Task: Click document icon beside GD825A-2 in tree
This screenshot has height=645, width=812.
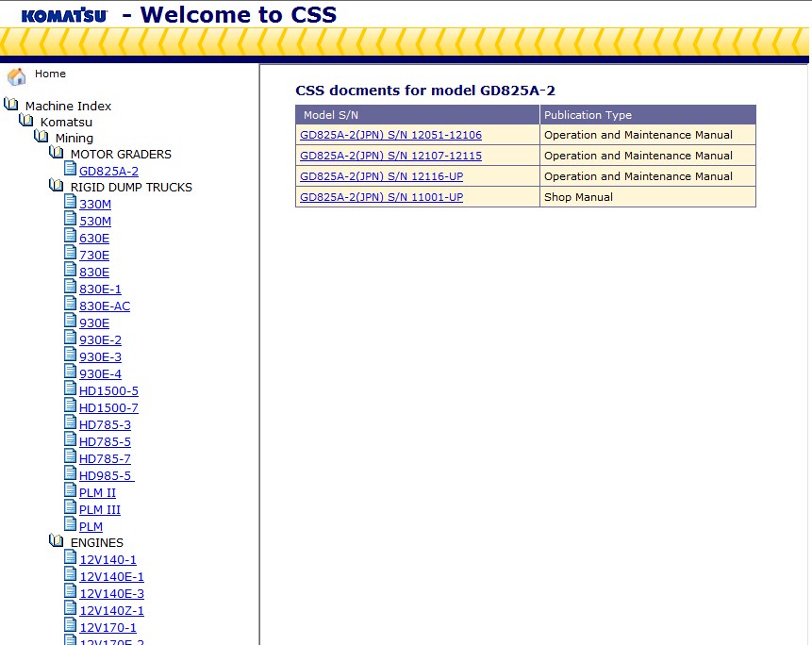Action: coord(71,168)
